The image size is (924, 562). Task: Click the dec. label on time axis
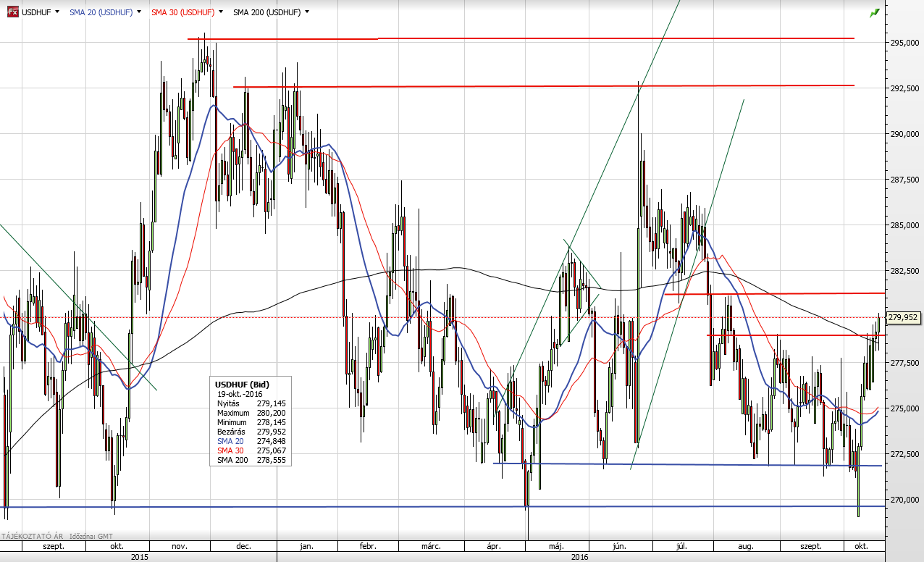(x=245, y=545)
